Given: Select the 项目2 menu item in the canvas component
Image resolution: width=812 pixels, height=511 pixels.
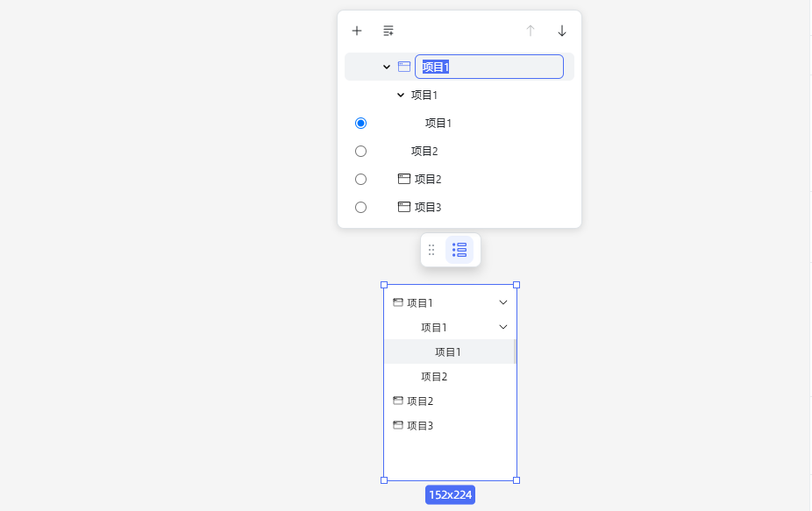Looking at the screenshot, I should [x=421, y=401].
